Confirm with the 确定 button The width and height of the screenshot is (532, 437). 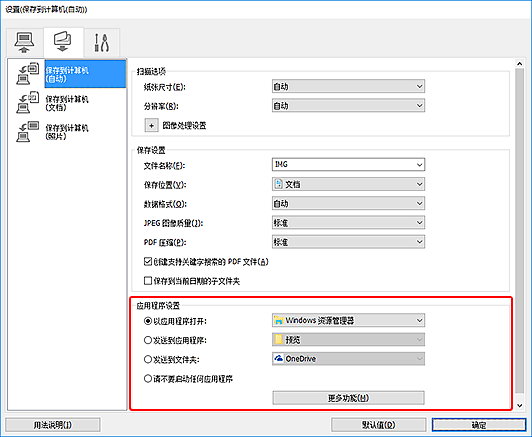(479, 425)
